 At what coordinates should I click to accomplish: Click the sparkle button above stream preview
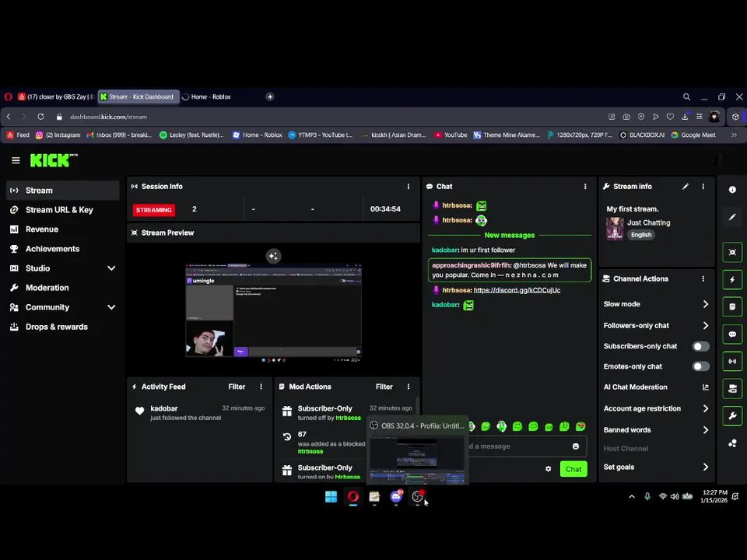pos(273,256)
